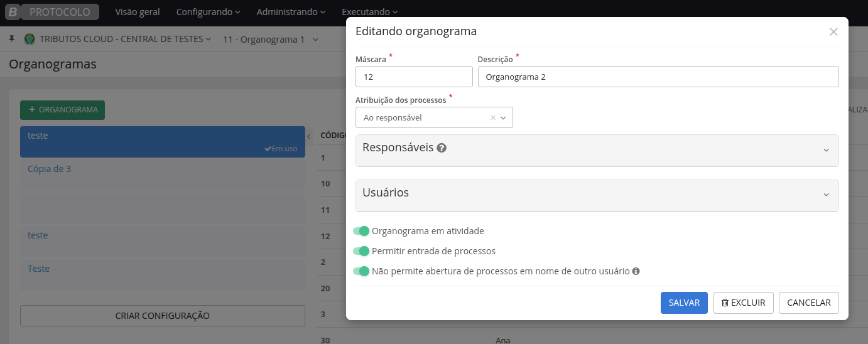Screen dimensions: 868x344
Task: Collapse the side panel with left chevron
Action: click(309, 136)
